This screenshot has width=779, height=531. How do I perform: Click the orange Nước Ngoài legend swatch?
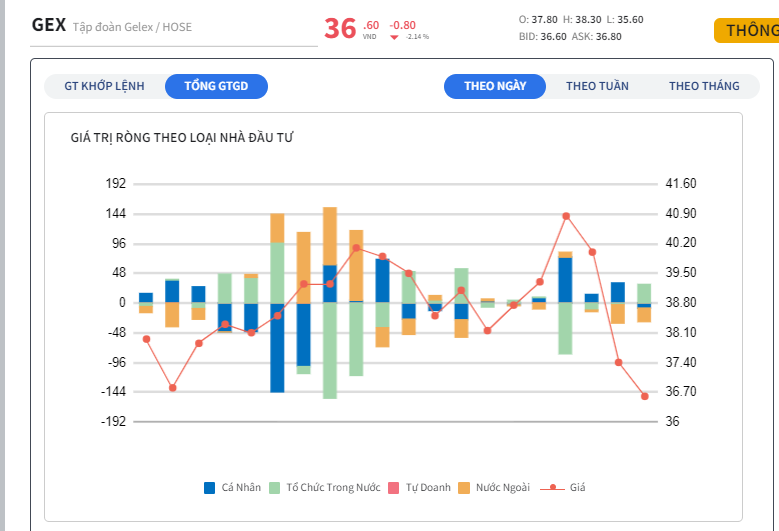click(464, 488)
